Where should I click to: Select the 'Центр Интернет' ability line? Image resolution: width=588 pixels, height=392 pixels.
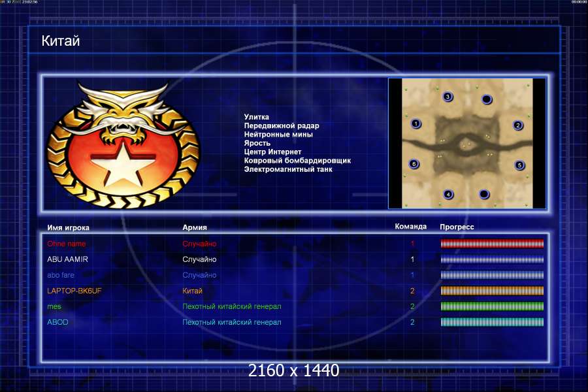pos(272,152)
